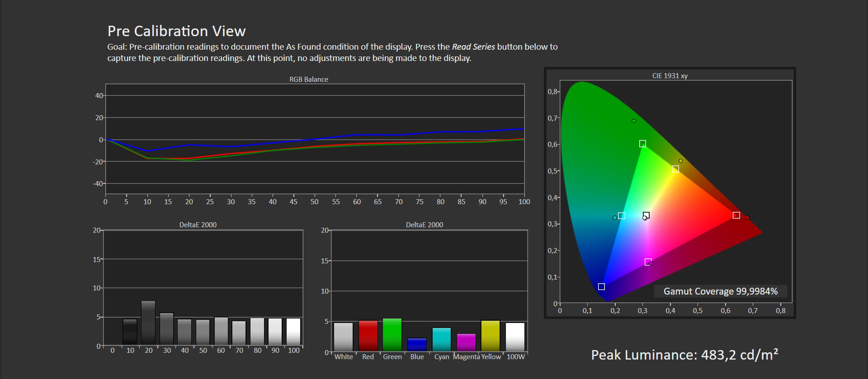Click the DeltaE 2000 title above color chart

pos(425,225)
